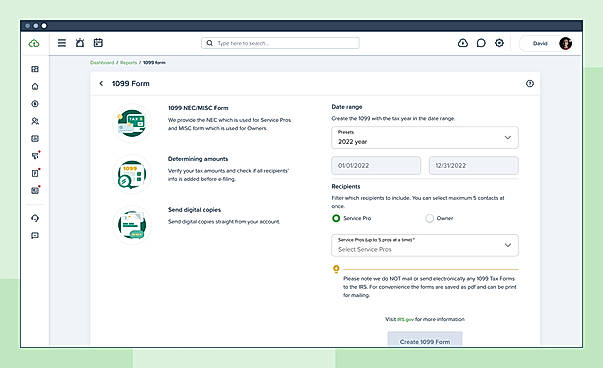
Task: Click the last red-dot icon in sidebar
Action: (35, 190)
